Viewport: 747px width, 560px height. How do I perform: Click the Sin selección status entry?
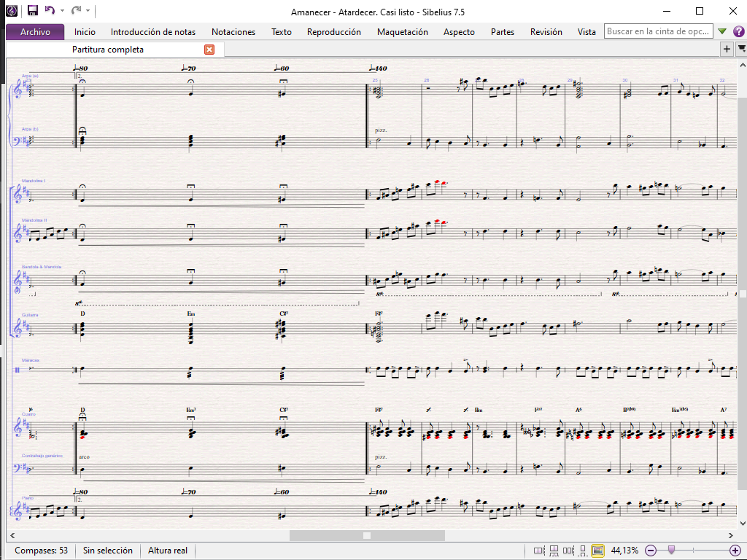point(108,551)
